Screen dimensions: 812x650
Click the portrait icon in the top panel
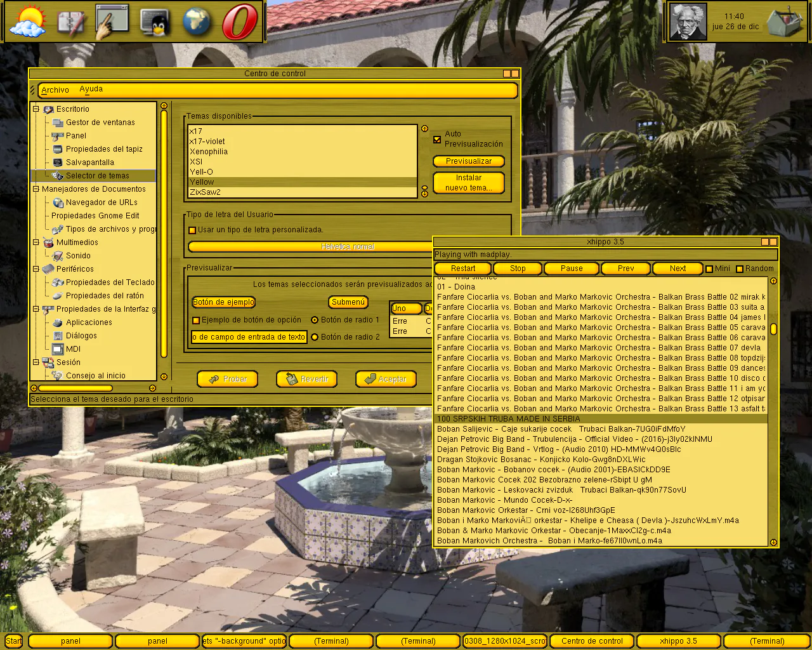688,22
